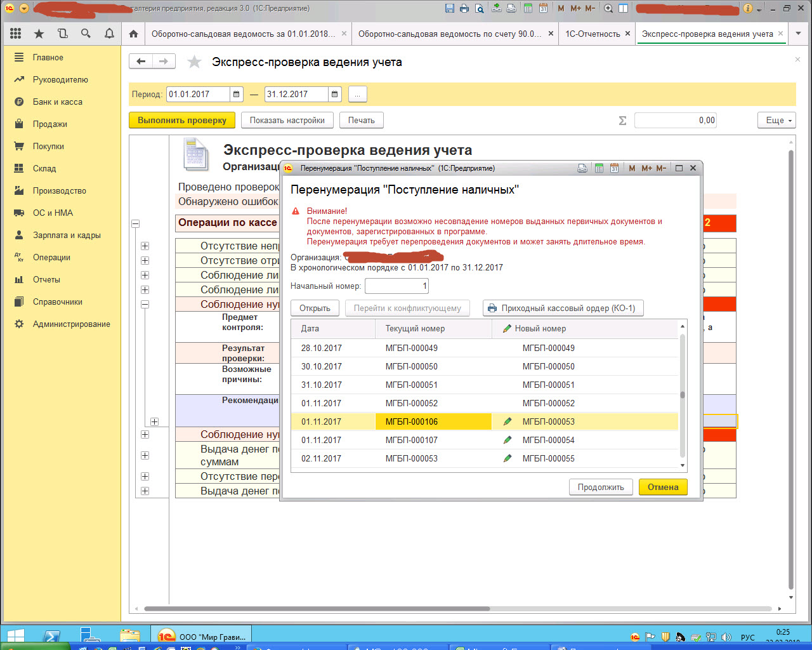Viewport: 812px width, 650px height.
Task: Expand the first check row under Операции по кассе
Action: pos(145,246)
